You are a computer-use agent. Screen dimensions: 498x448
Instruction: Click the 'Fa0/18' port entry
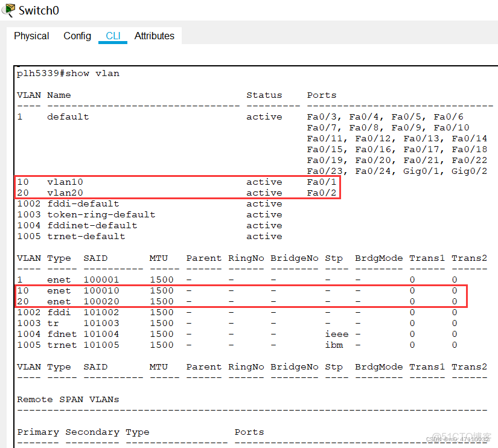[469, 149]
